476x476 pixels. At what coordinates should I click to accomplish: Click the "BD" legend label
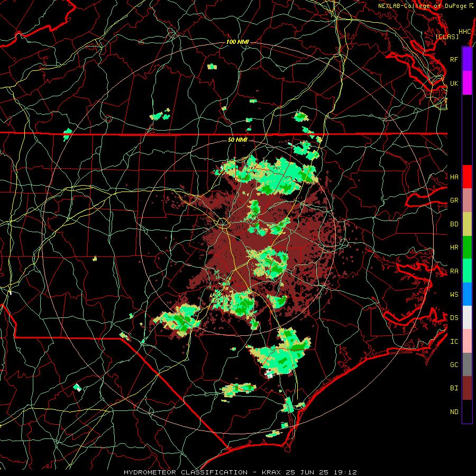454,224
